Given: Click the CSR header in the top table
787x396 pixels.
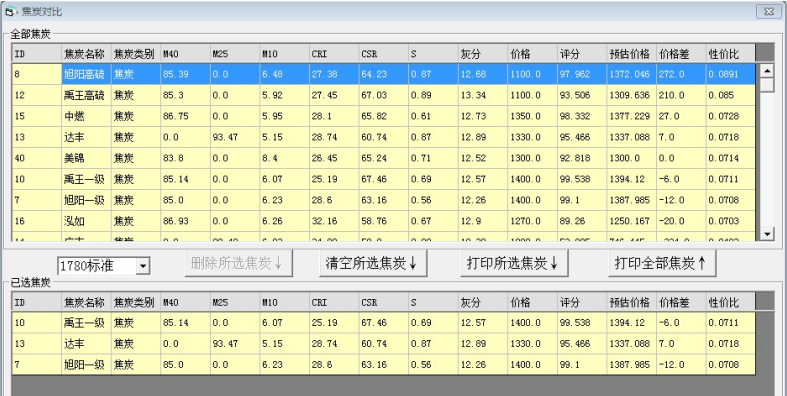Looking at the screenshot, I should pos(384,54).
